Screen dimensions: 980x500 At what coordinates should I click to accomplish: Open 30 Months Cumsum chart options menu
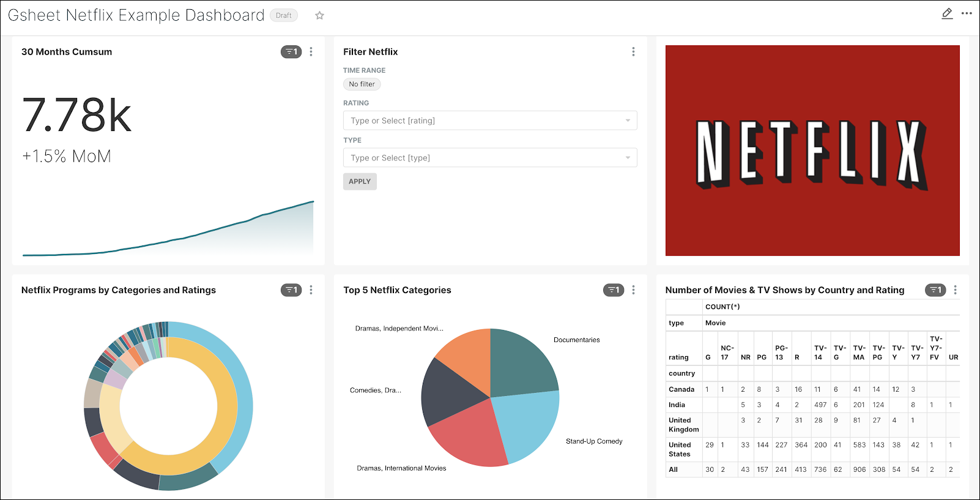311,52
